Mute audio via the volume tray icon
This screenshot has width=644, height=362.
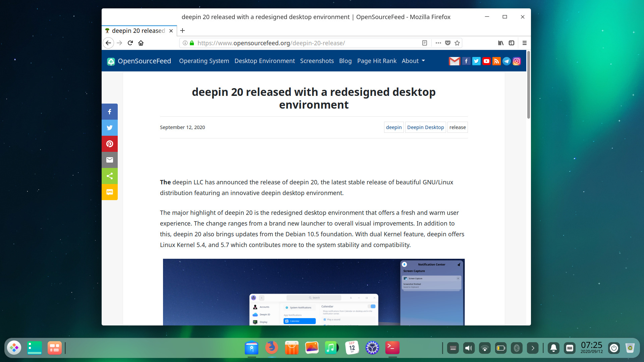coord(469,348)
